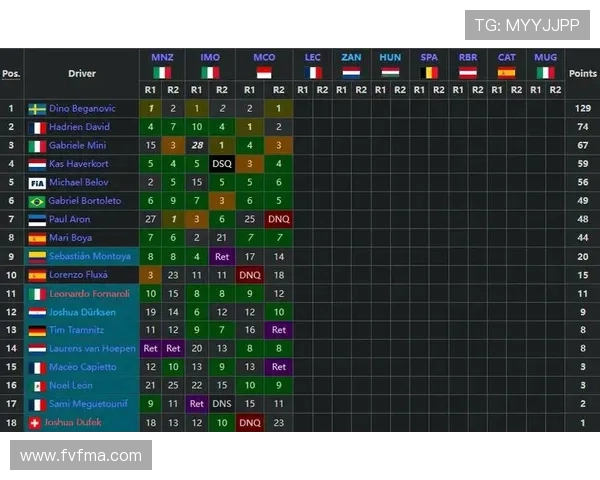The width and height of the screenshot is (600, 480).
Task: Click the 28 result in Gabriele Mini row
Action: tap(197, 146)
